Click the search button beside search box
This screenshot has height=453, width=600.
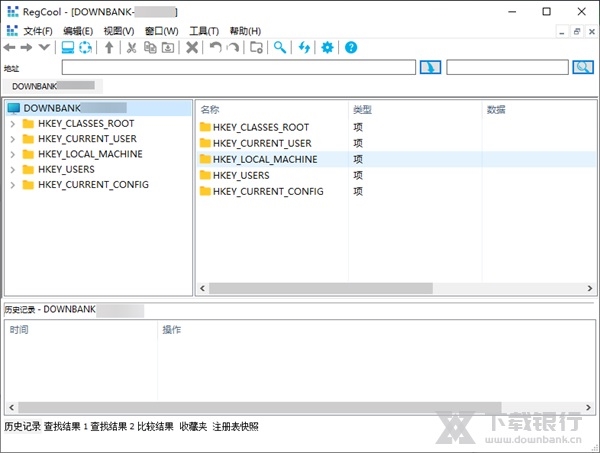(583, 67)
